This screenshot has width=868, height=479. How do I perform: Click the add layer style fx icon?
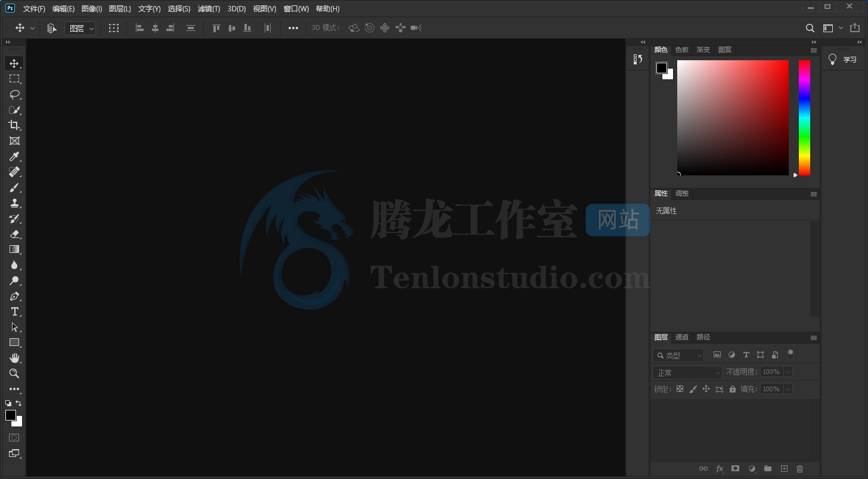tap(720, 469)
